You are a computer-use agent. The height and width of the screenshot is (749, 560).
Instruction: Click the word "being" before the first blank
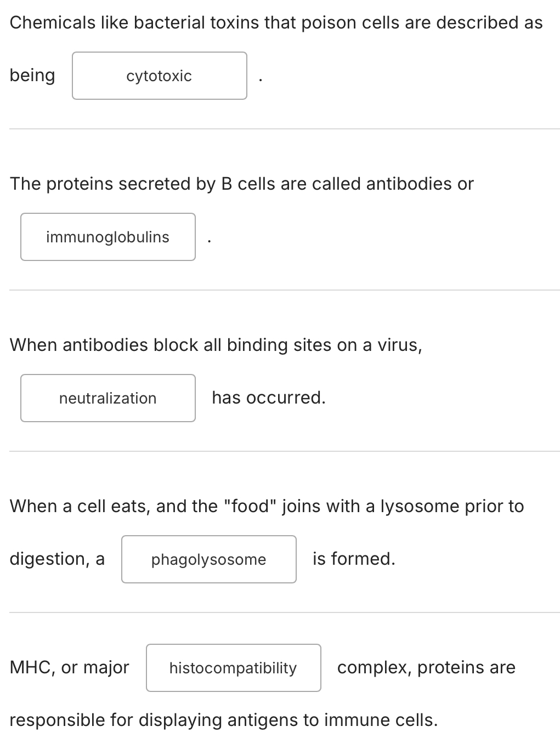coord(32,75)
